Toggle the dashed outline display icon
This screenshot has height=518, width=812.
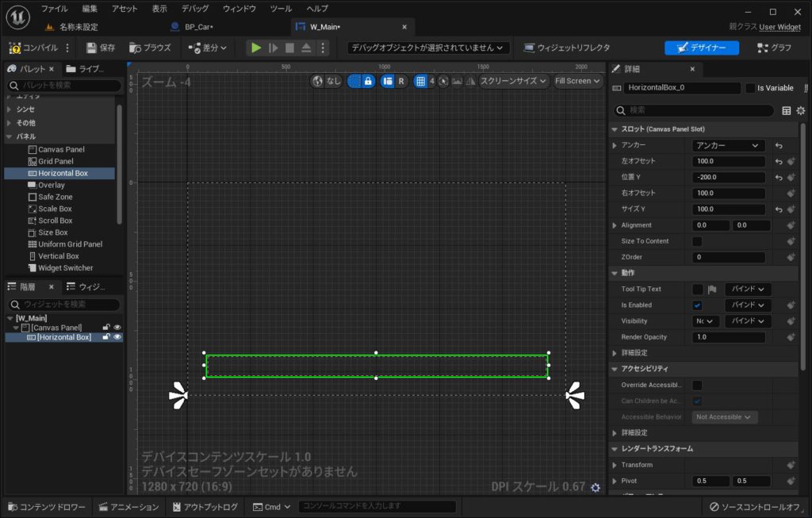click(x=354, y=81)
